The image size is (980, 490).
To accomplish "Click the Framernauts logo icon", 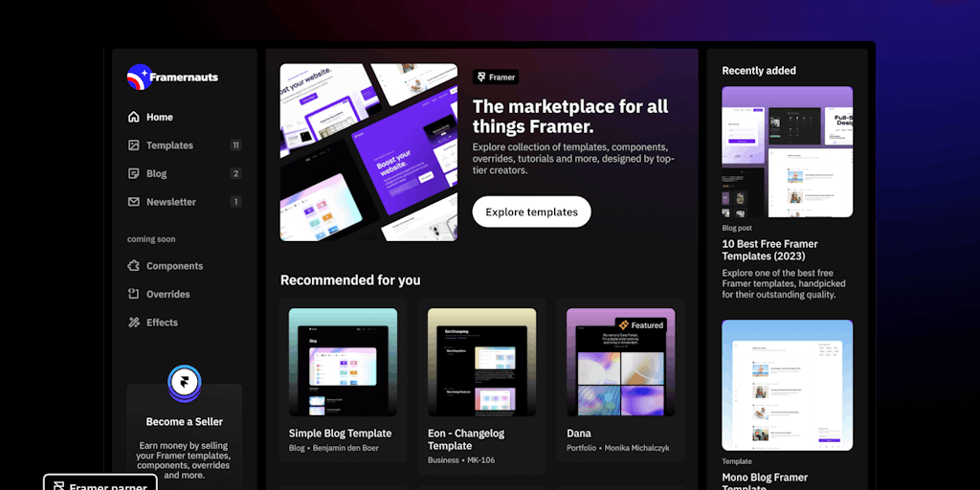I will [x=139, y=77].
